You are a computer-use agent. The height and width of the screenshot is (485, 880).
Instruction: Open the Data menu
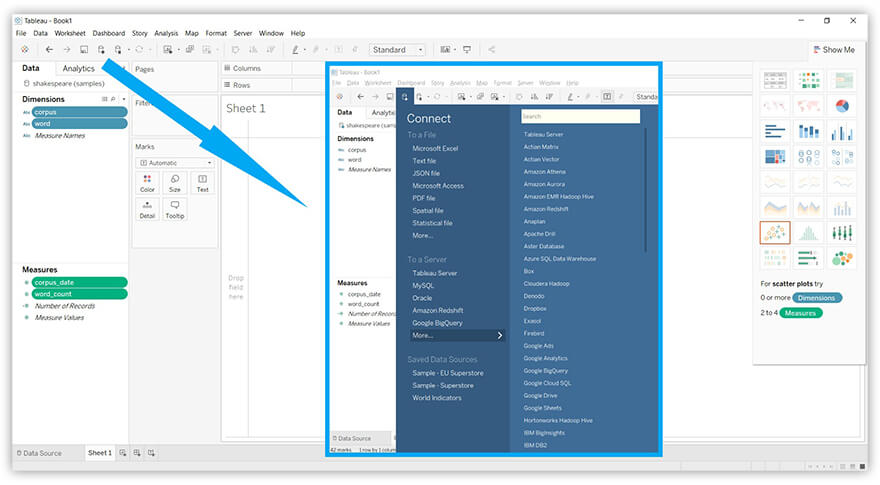pyautogui.click(x=40, y=33)
